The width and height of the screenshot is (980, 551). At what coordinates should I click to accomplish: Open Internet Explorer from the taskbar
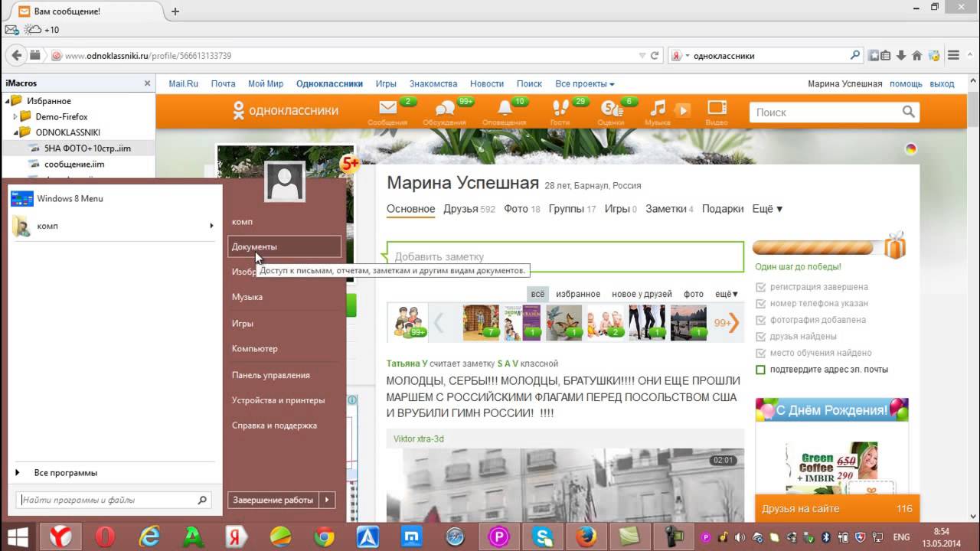tap(149, 537)
